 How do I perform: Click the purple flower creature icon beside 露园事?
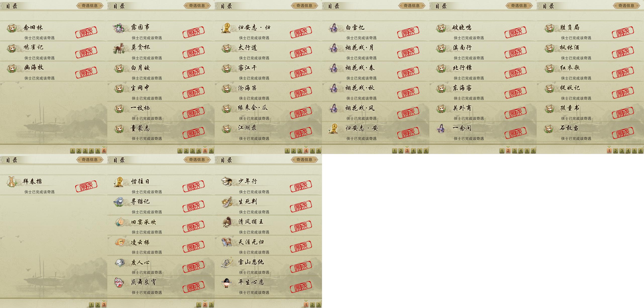coord(118,28)
